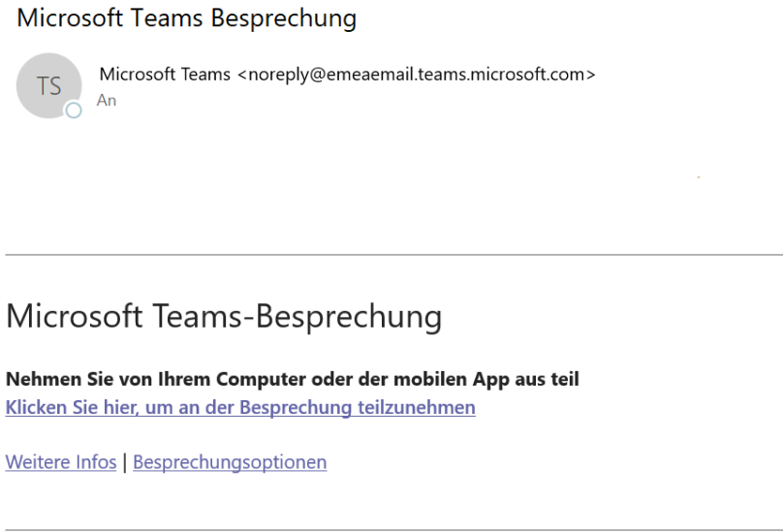This screenshot has width=783, height=532.
Task: Click the presence status ring on the avatar
Action: click(74, 110)
